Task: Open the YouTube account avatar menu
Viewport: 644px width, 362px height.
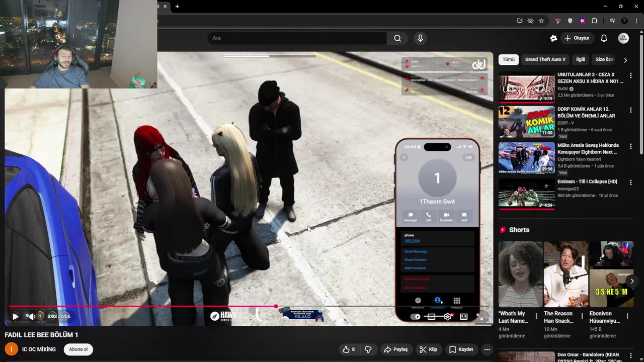Action: (x=623, y=38)
